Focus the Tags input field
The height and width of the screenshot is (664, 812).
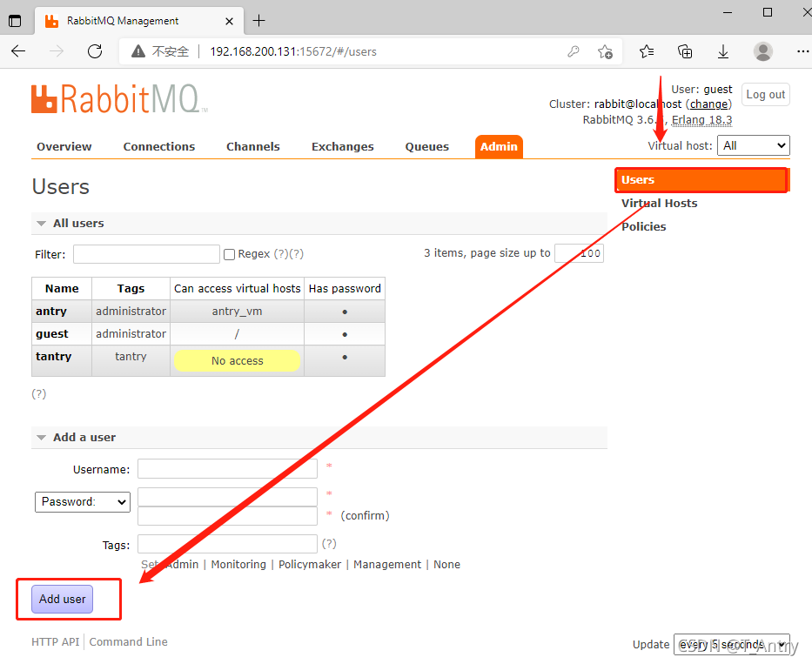227,545
